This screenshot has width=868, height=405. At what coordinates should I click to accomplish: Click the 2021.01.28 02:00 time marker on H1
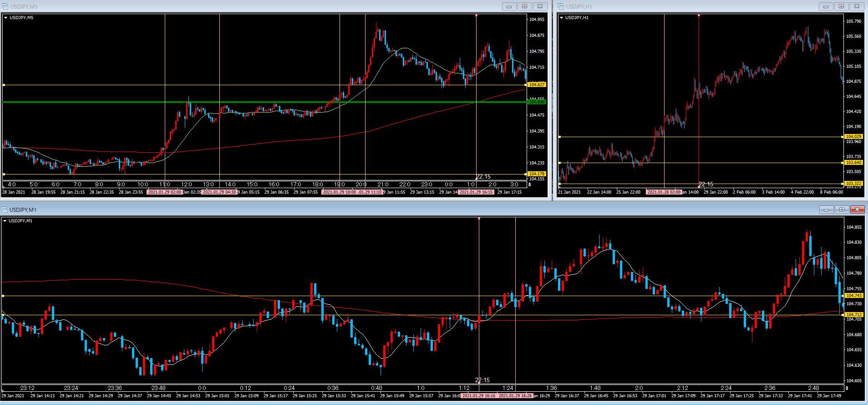[x=664, y=192]
